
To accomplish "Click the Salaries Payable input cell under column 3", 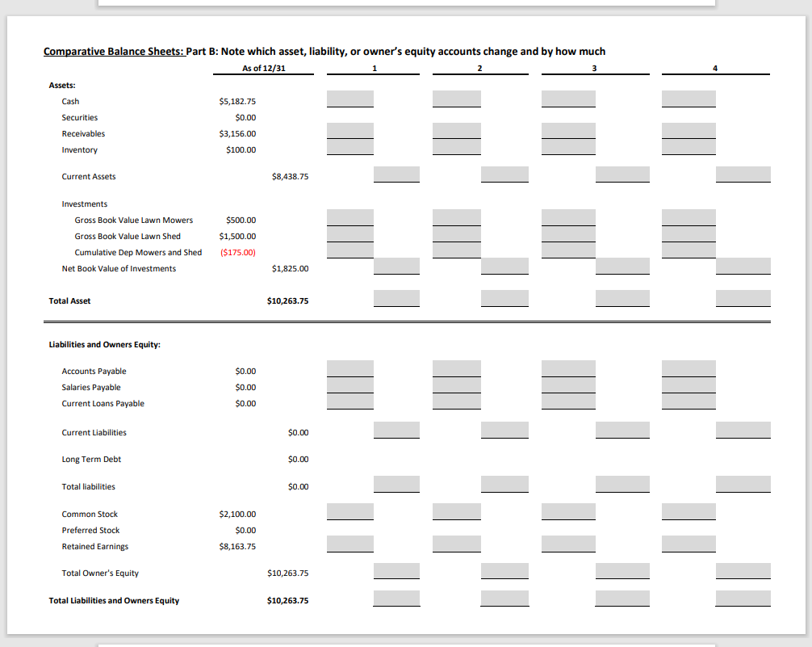I will (569, 384).
